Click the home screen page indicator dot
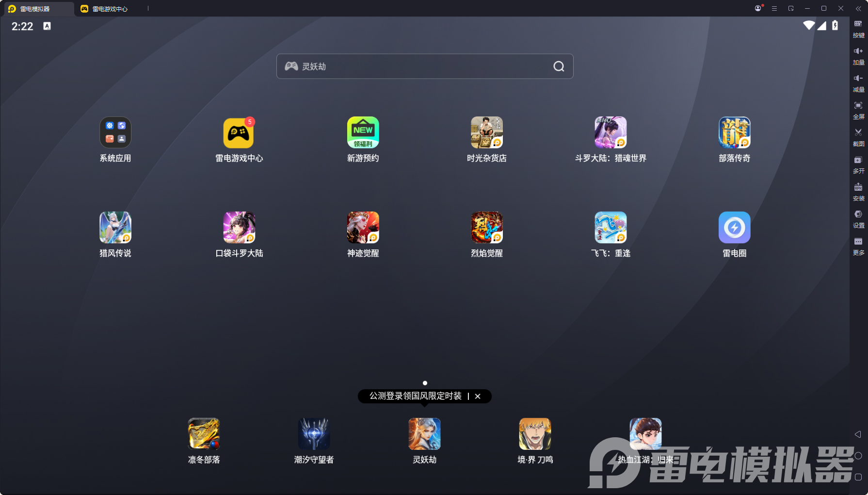 (x=425, y=383)
